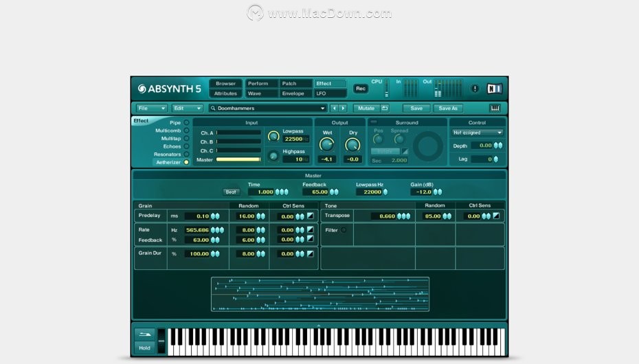639x364 pixels.
Task: Enable the Tone Filter toggle
Action: pyautogui.click(x=344, y=230)
